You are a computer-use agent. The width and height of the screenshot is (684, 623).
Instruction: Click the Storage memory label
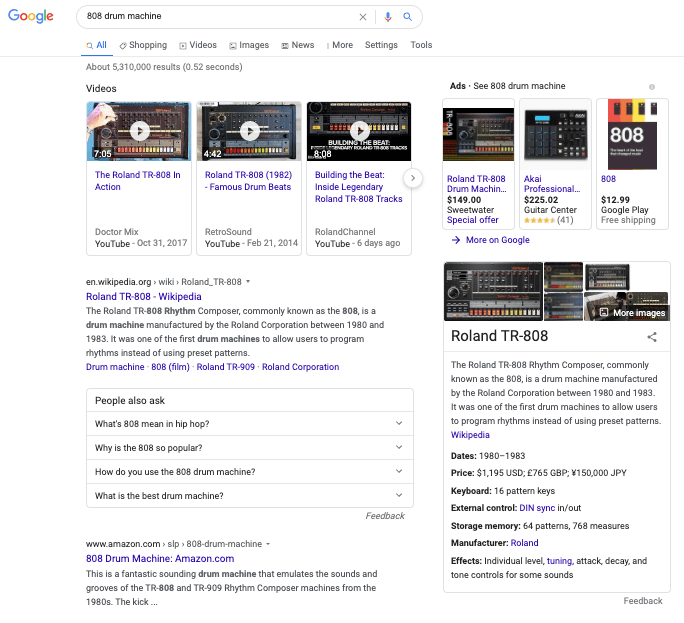click(x=486, y=526)
